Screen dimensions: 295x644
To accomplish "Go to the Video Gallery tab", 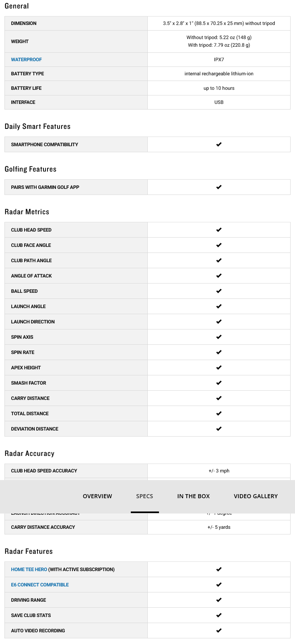I will (x=256, y=496).
